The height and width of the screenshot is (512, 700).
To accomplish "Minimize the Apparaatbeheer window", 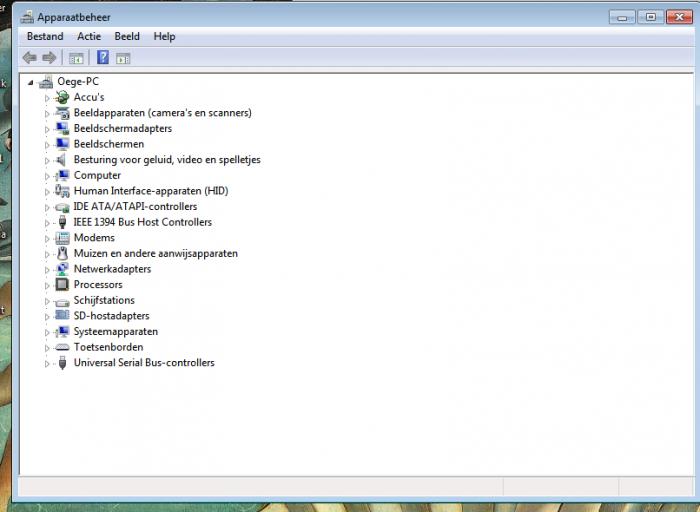I will pyautogui.click(x=622, y=17).
